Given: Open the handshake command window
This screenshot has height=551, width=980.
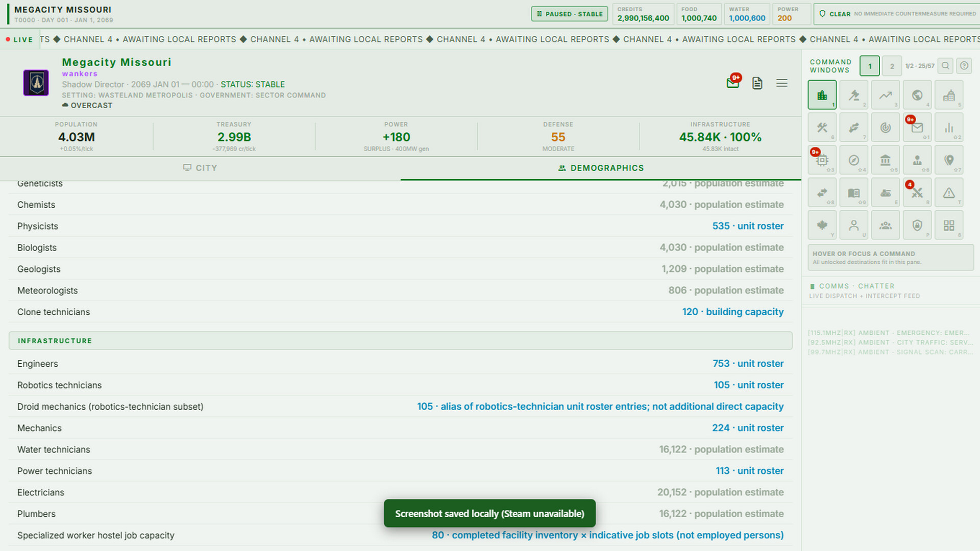Looking at the screenshot, I should tap(853, 128).
